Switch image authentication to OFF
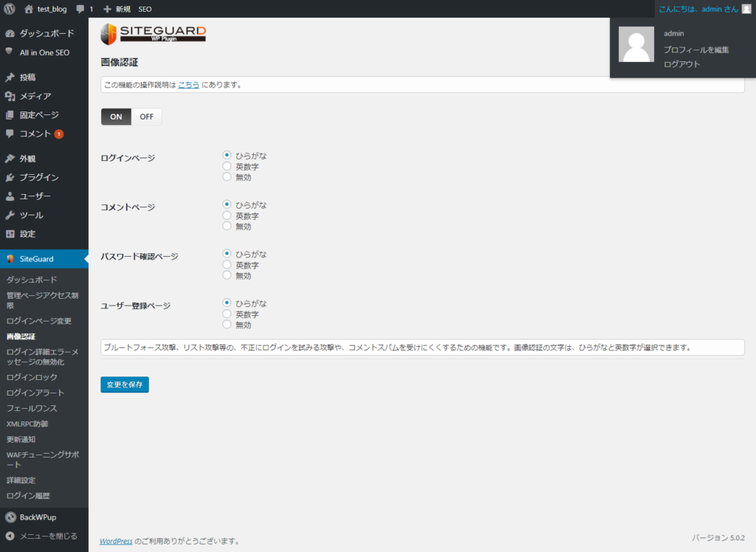 pyautogui.click(x=146, y=117)
